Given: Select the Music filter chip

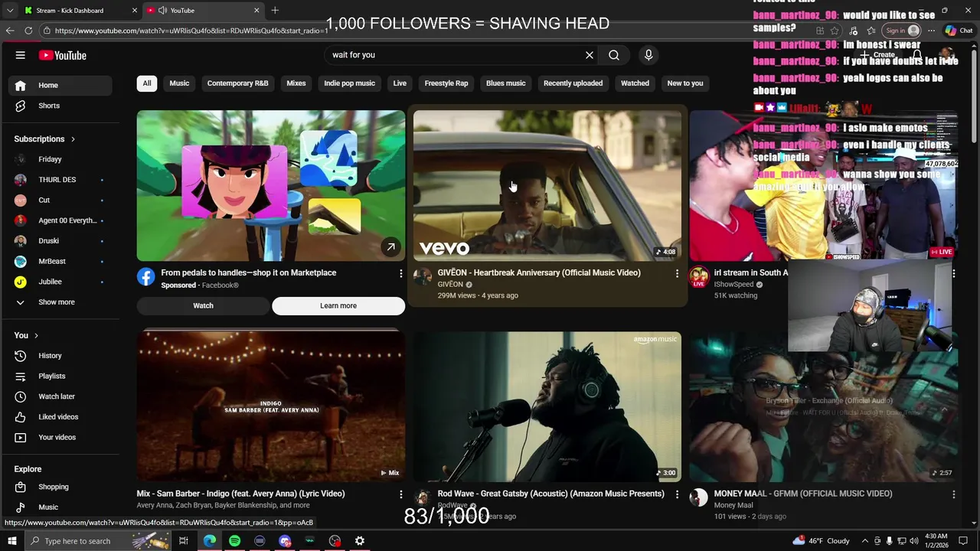Looking at the screenshot, I should [x=179, y=83].
